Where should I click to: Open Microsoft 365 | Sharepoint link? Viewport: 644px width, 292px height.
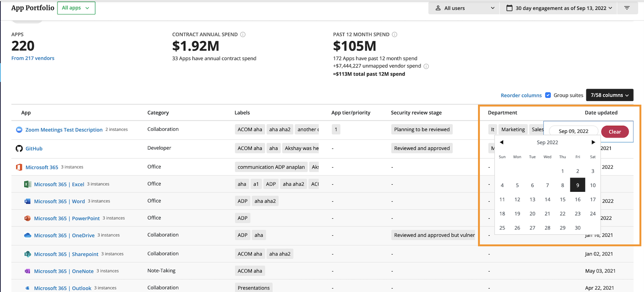66,254
